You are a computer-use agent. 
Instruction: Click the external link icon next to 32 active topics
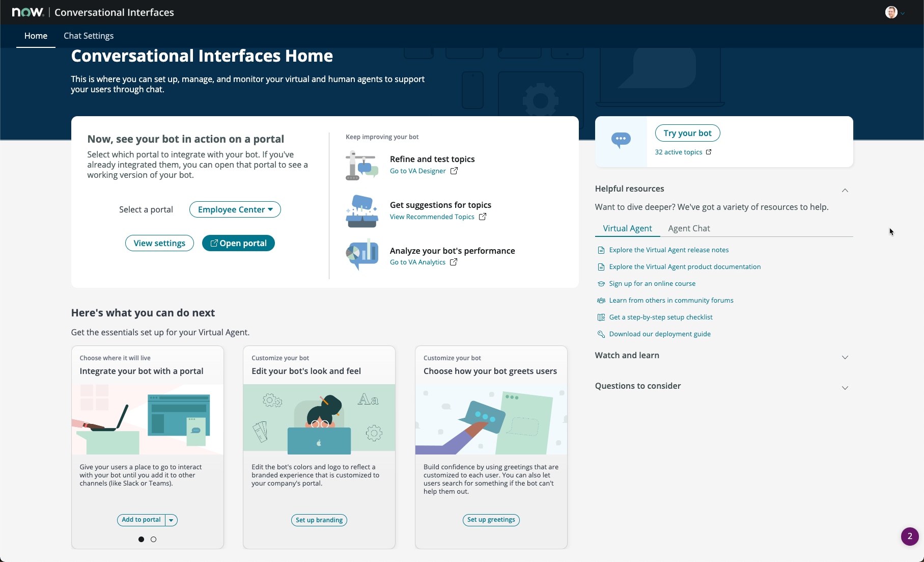coord(708,152)
